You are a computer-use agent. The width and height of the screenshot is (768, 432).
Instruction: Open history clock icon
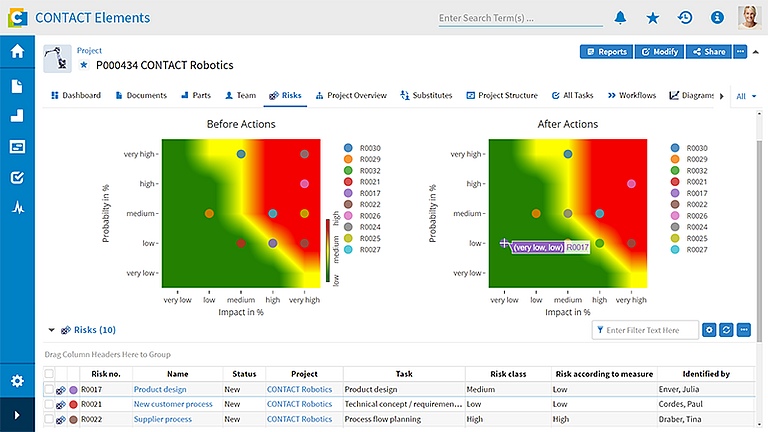pyautogui.click(x=685, y=18)
